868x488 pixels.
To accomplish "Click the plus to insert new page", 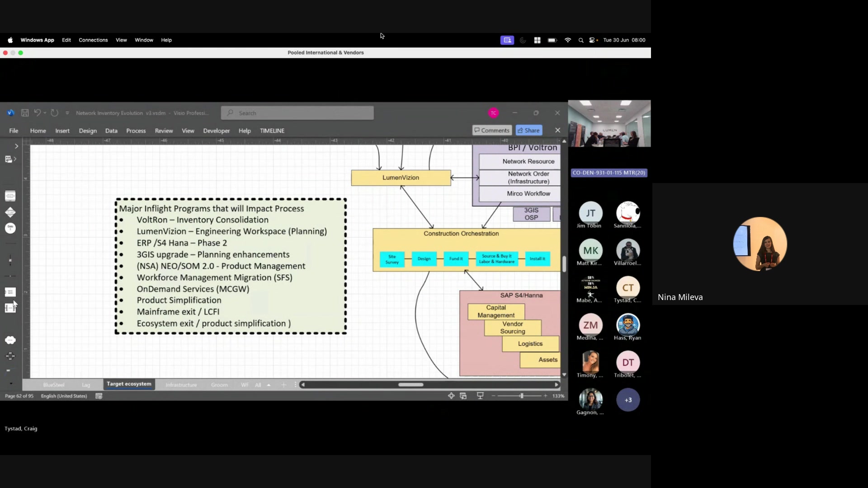I will [x=283, y=385].
